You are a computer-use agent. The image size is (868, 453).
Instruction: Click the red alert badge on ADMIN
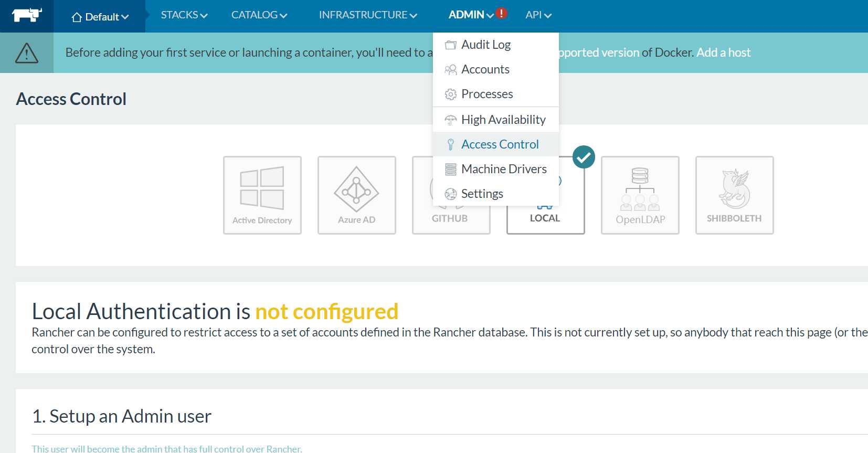coord(501,13)
